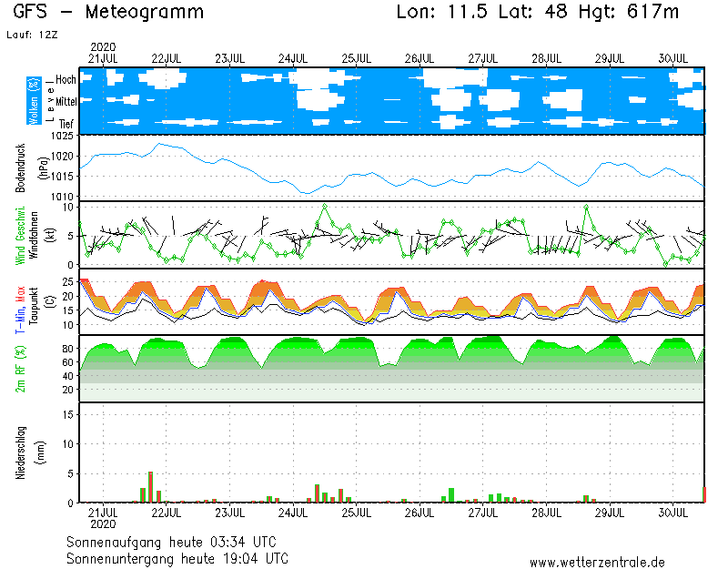Click "24JUL" on the bottom date axis
The height and width of the screenshot is (569, 728).
tap(293, 513)
